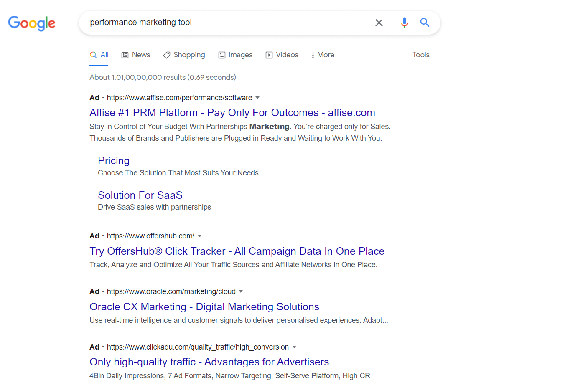588x385 pixels.
Task: Switch to the Images tab
Action: [235, 55]
